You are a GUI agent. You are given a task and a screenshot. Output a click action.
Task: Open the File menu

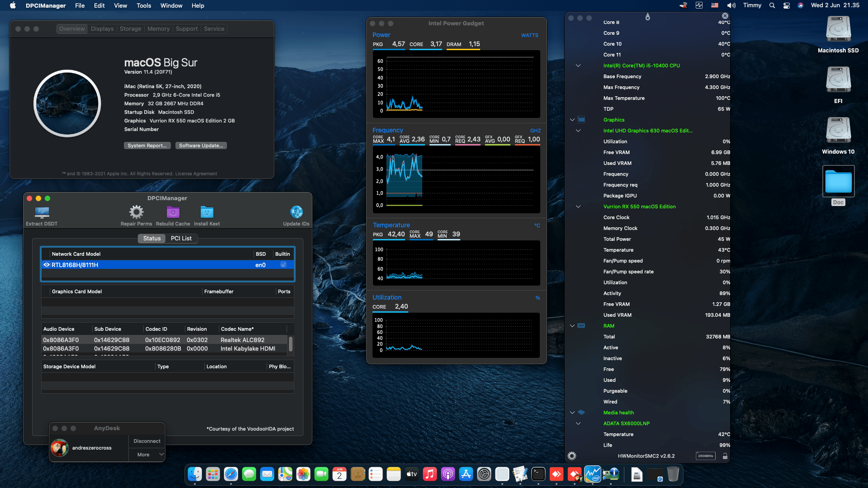tap(80, 5)
